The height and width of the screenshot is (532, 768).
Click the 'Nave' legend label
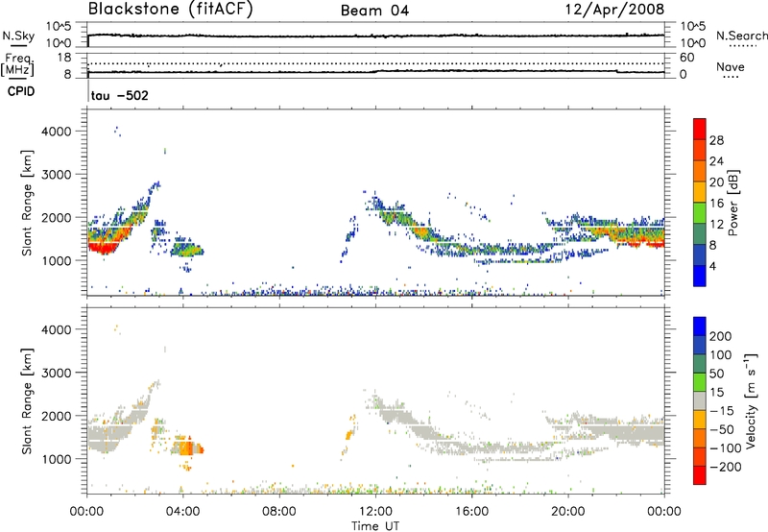point(731,66)
